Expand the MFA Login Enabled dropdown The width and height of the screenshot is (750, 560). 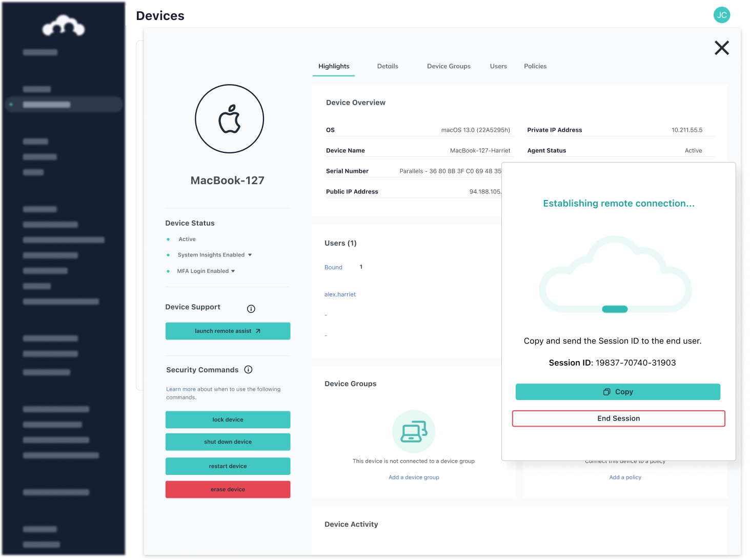pos(233,271)
